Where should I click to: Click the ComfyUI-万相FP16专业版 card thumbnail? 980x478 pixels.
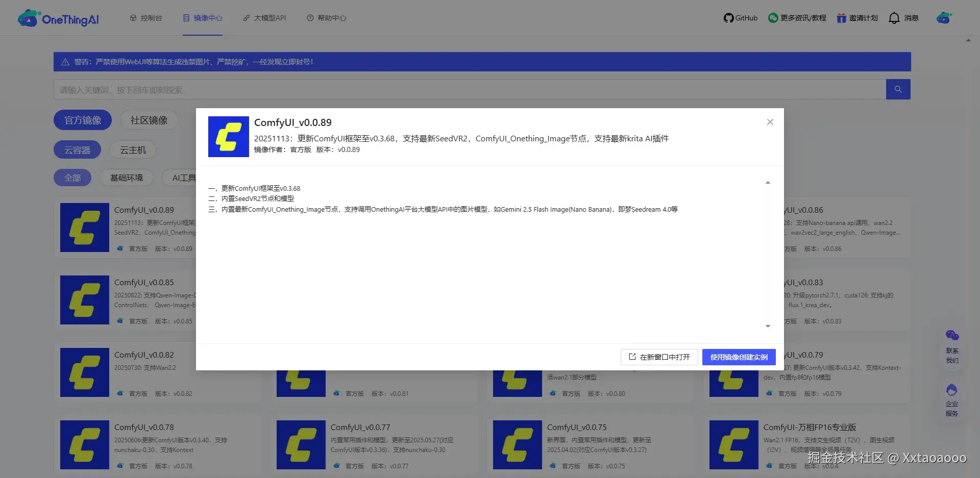click(734, 445)
